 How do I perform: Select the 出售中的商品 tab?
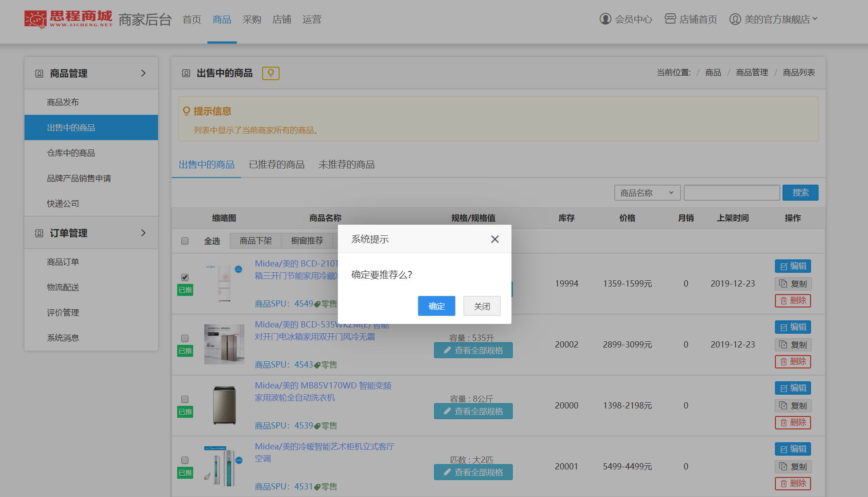[207, 165]
